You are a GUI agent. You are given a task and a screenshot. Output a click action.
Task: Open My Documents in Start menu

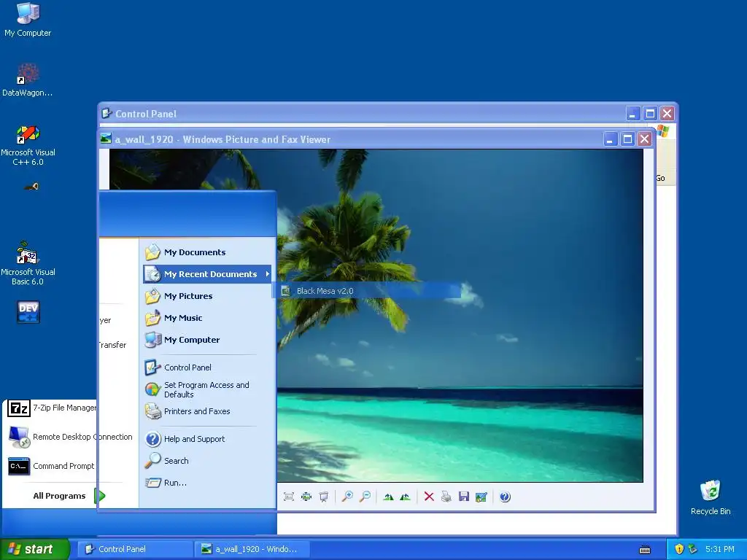(207, 252)
